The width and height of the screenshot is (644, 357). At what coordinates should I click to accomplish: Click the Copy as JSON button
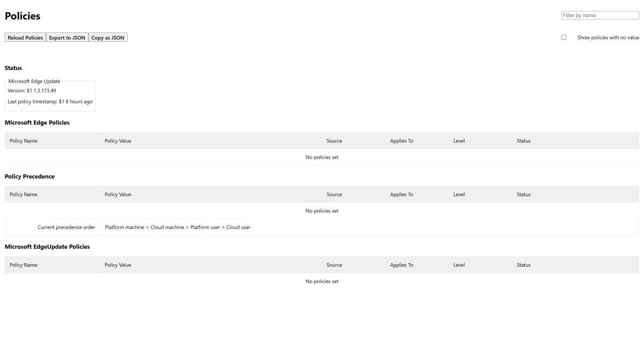click(108, 38)
